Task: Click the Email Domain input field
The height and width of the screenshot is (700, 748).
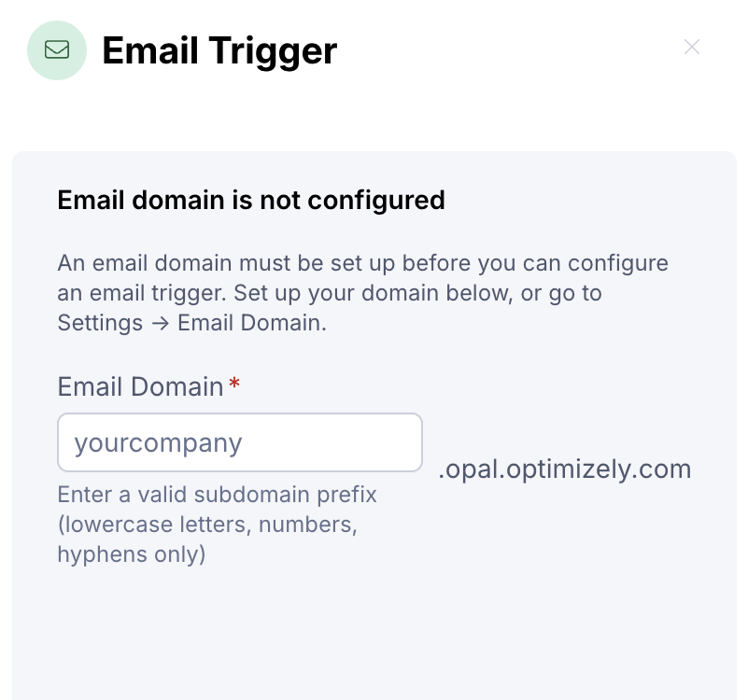Action: (x=240, y=442)
